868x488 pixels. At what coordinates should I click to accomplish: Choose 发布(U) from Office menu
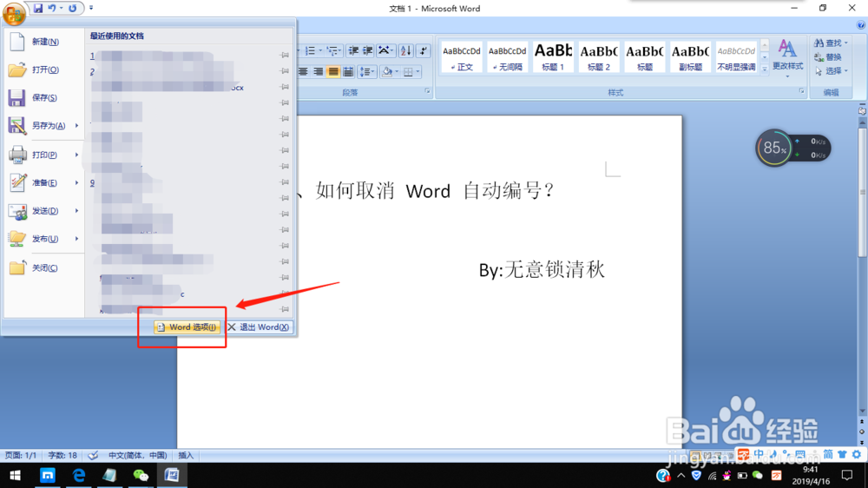[x=43, y=239]
